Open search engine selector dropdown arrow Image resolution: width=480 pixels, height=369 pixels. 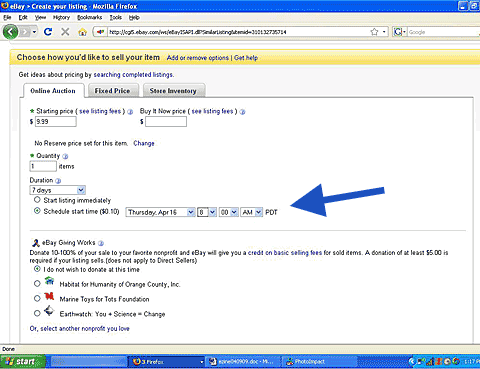coord(404,32)
